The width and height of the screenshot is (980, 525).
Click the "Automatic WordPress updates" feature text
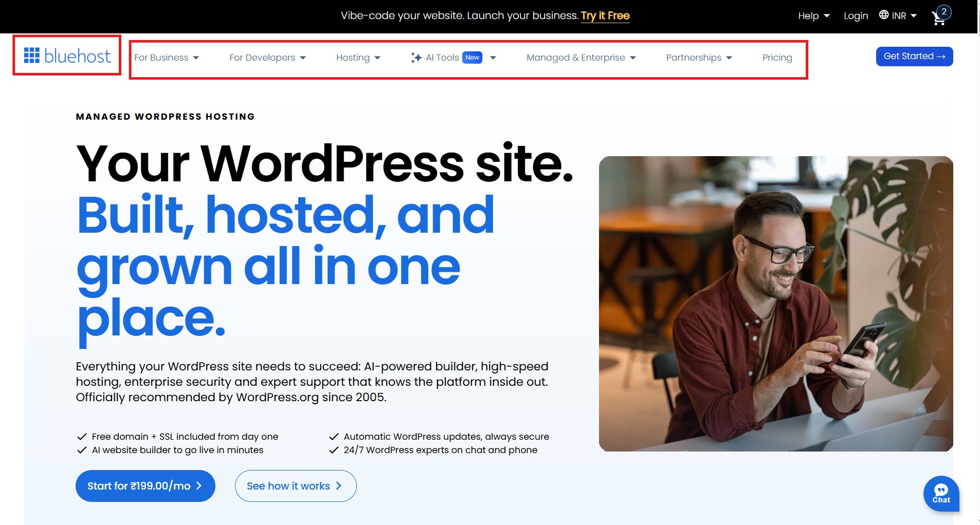point(446,437)
